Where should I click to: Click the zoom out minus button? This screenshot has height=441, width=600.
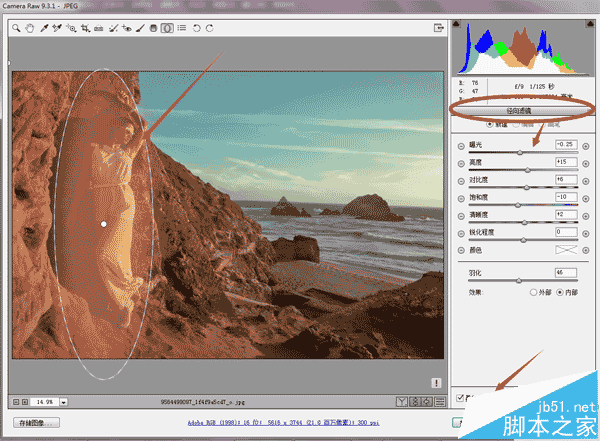tap(16, 402)
